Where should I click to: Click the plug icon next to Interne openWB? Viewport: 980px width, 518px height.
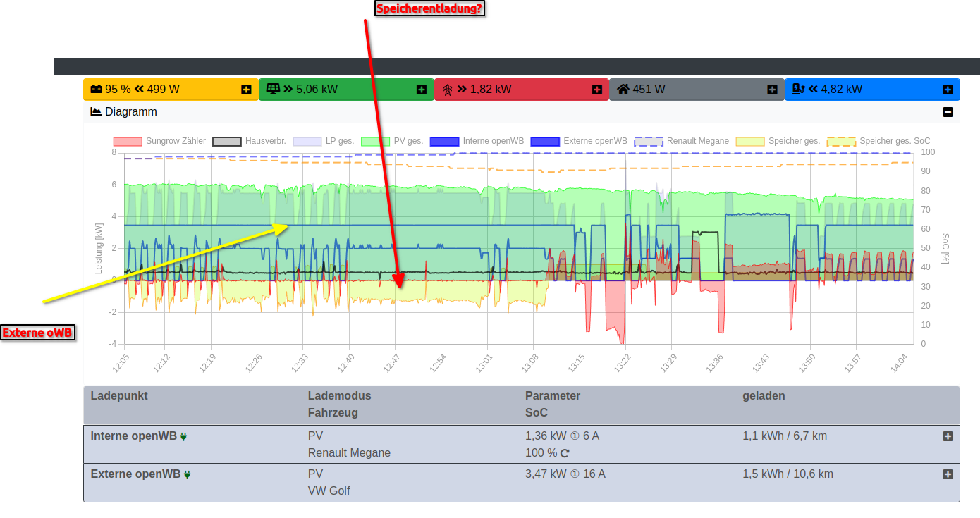click(183, 436)
